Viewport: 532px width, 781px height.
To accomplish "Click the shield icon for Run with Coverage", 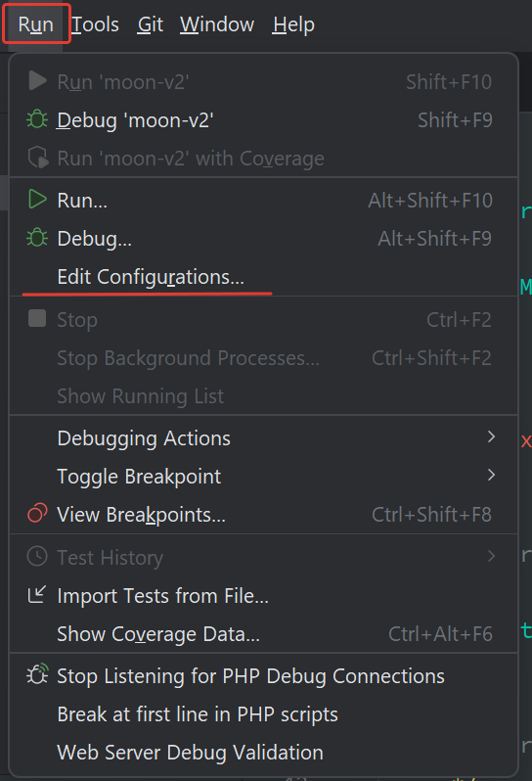I will point(38,158).
